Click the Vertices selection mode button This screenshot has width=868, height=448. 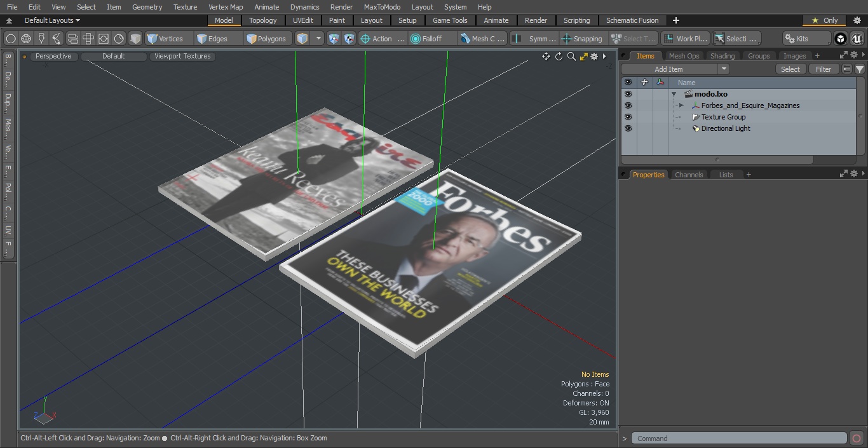click(x=169, y=39)
